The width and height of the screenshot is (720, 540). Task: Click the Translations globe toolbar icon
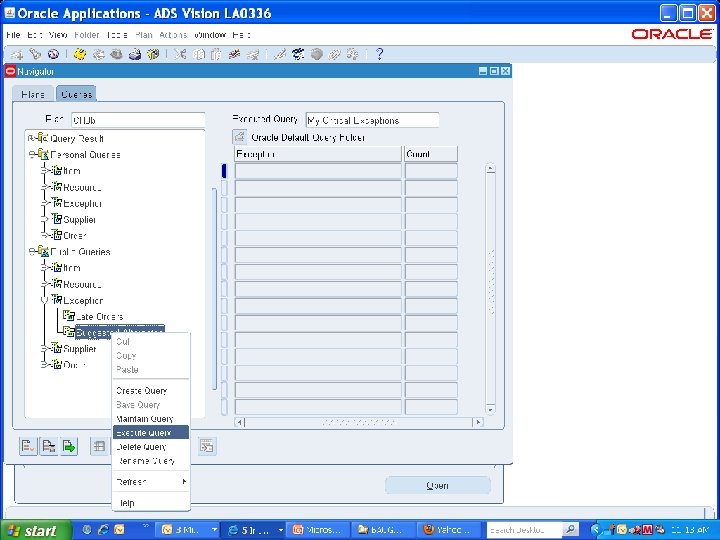pos(316,54)
